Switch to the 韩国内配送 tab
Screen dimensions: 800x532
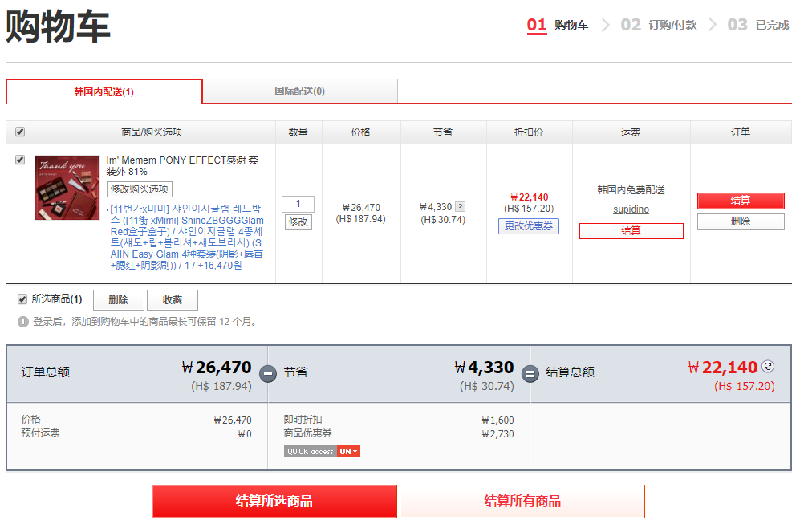click(x=104, y=91)
